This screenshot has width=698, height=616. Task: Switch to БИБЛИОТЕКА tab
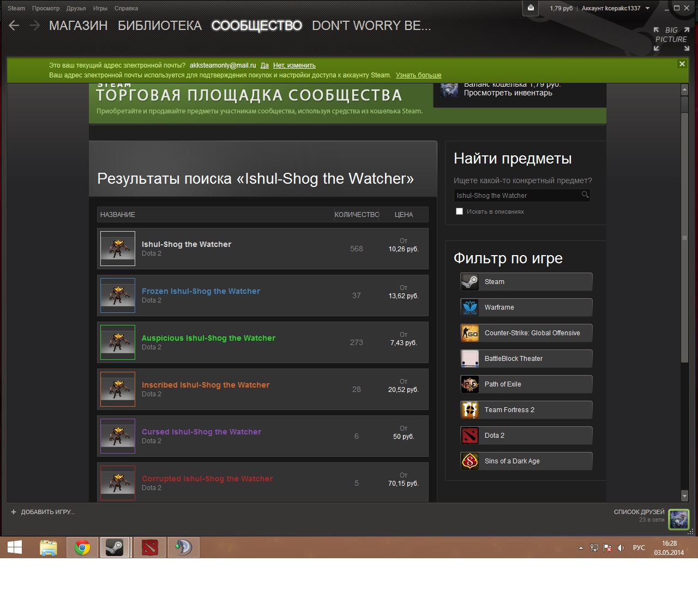160,26
